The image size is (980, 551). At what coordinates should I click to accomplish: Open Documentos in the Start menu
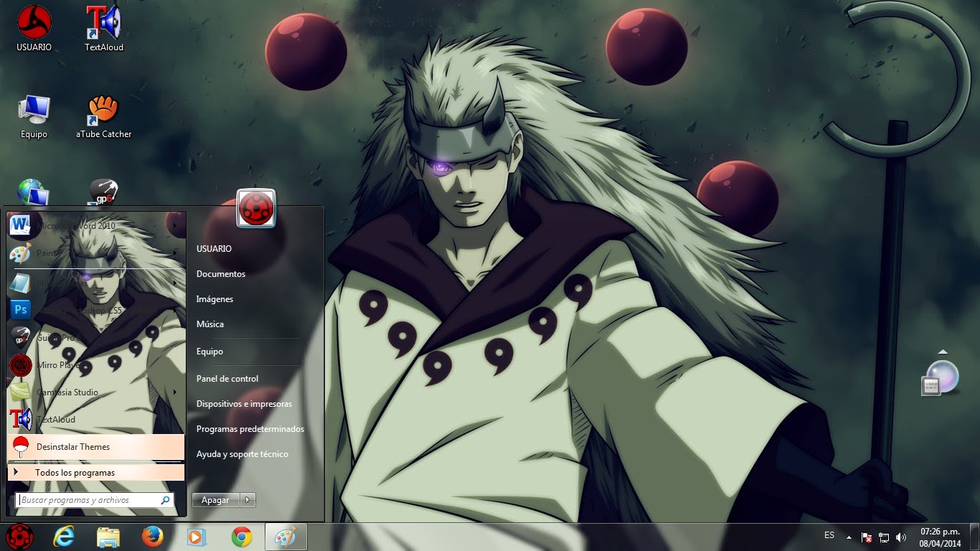click(221, 274)
